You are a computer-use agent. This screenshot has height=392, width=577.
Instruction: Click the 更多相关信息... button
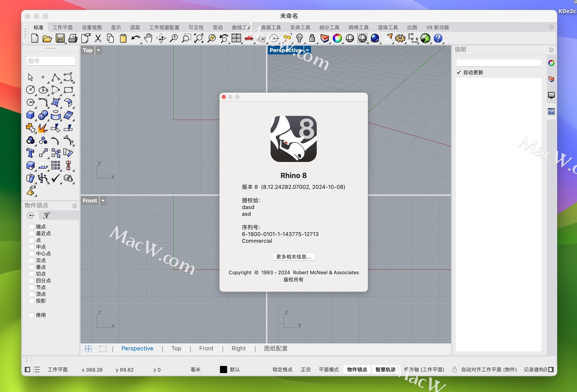click(x=293, y=257)
